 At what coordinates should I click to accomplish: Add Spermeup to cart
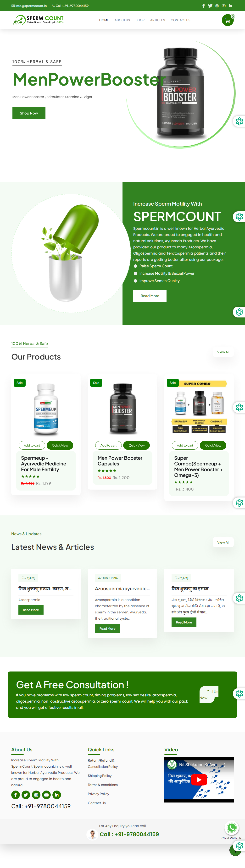[32, 445]
